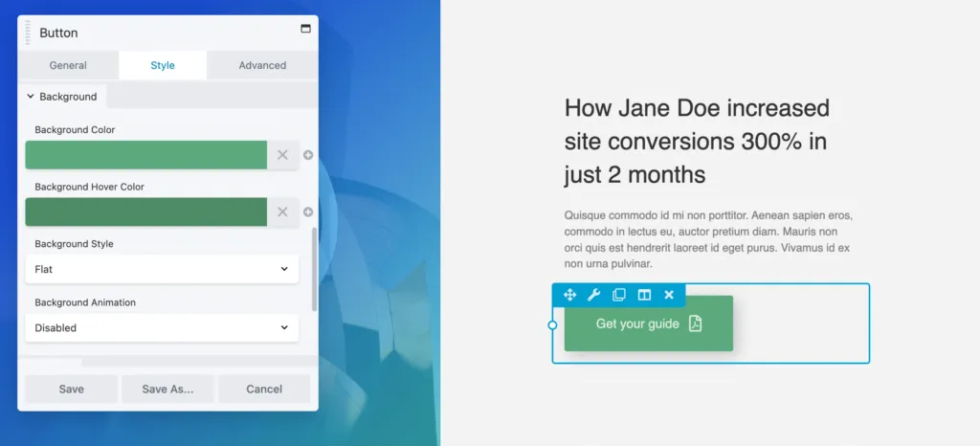The height and width of the screenshot is (446, 980).
Task: Click the Save As... button
Action: (x=167, y=389)
